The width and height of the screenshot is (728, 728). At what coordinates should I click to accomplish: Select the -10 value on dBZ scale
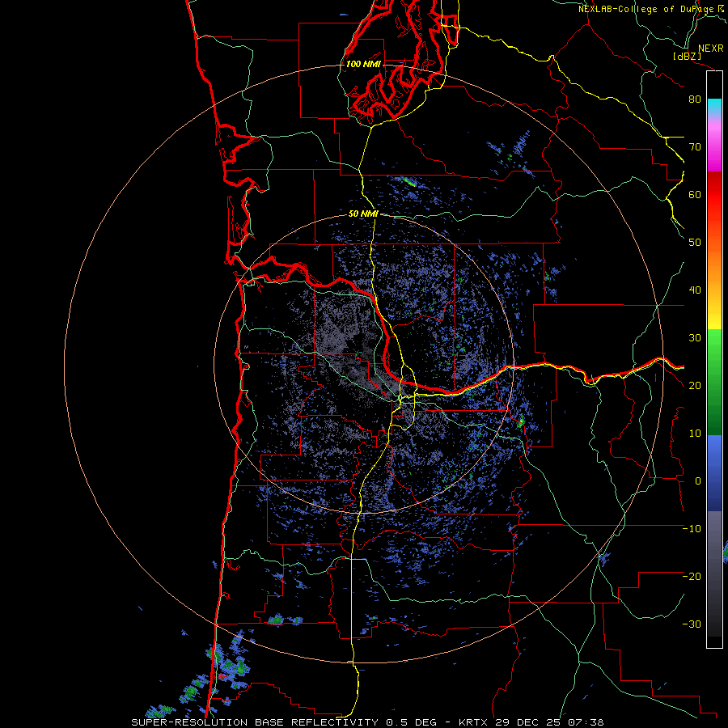(x=692, y=529)
